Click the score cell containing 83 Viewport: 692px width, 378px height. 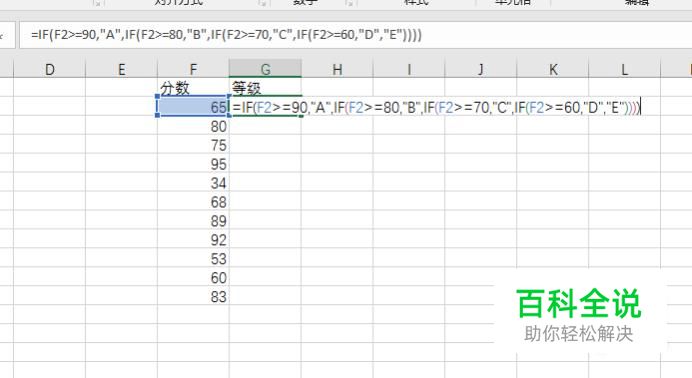click(x=193, y=296)
